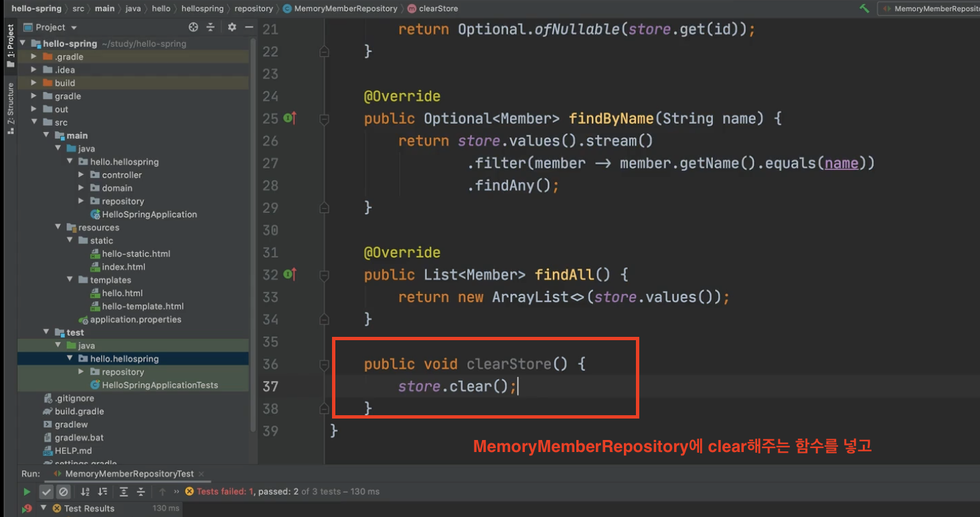Collapse all test results
Image resolution: width=980 pixels, height=517 pixels.
point(141,492)
